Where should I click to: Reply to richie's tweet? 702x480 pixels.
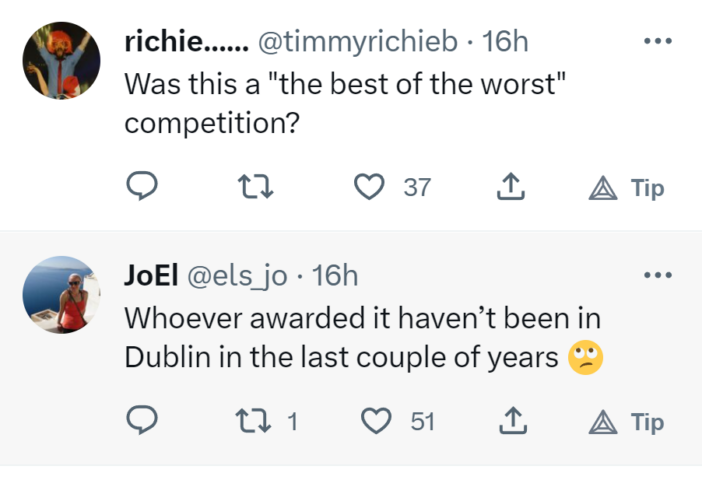(x=143, y=187)
